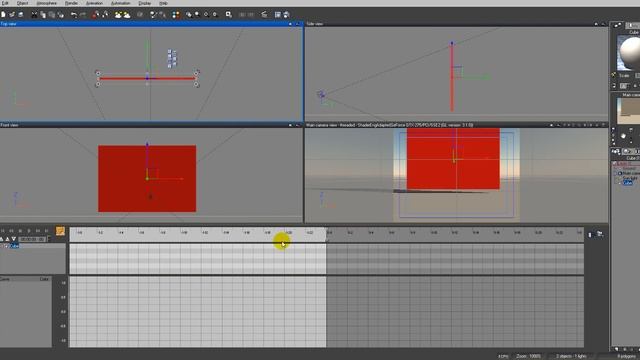
Task: Click the Copy toolbar icon
Action: (43, 15)
